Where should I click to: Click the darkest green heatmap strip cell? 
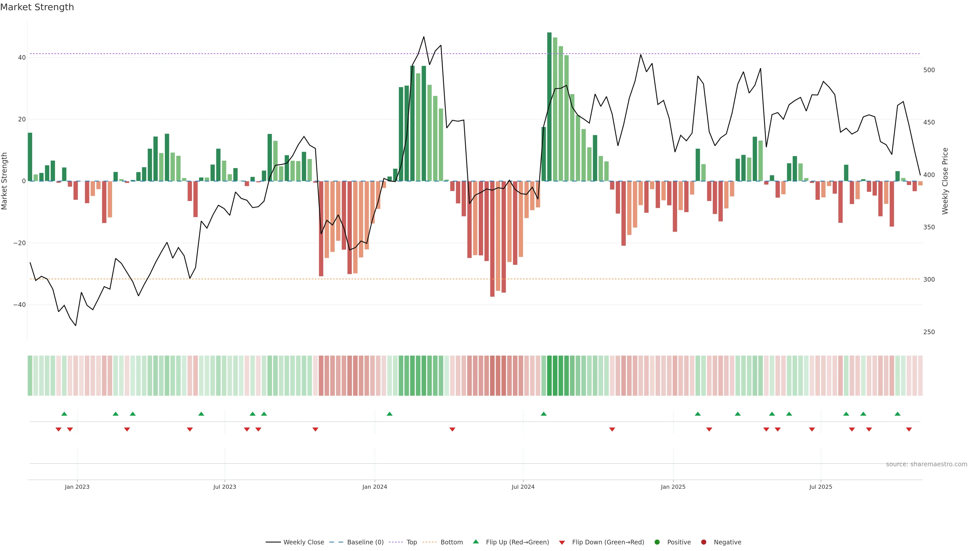click(x=549, y=376)
